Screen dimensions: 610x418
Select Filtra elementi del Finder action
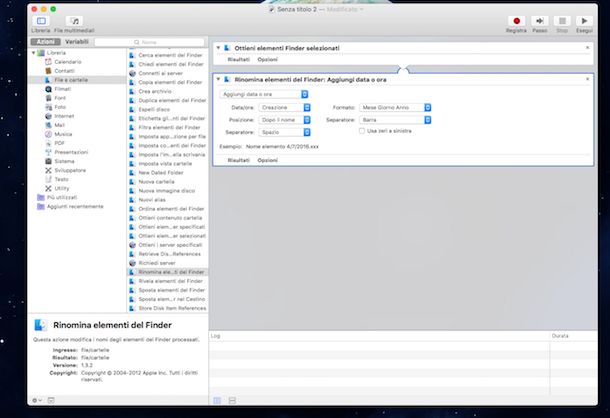167,127
